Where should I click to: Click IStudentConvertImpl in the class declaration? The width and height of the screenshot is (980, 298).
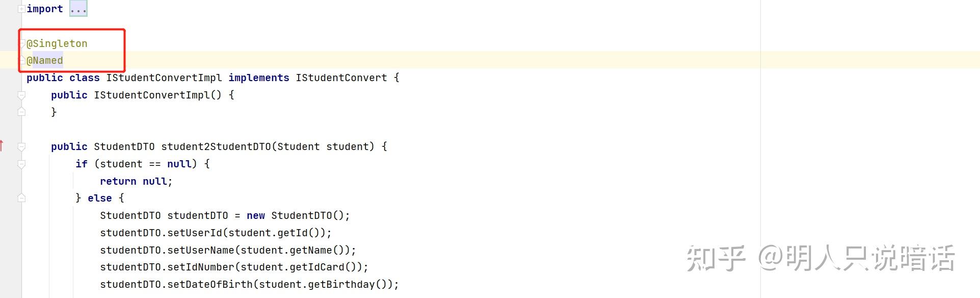coord(164,78)
